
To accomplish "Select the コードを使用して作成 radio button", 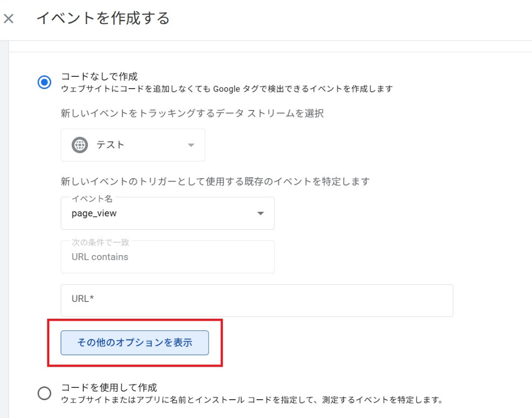I will 45,393.
